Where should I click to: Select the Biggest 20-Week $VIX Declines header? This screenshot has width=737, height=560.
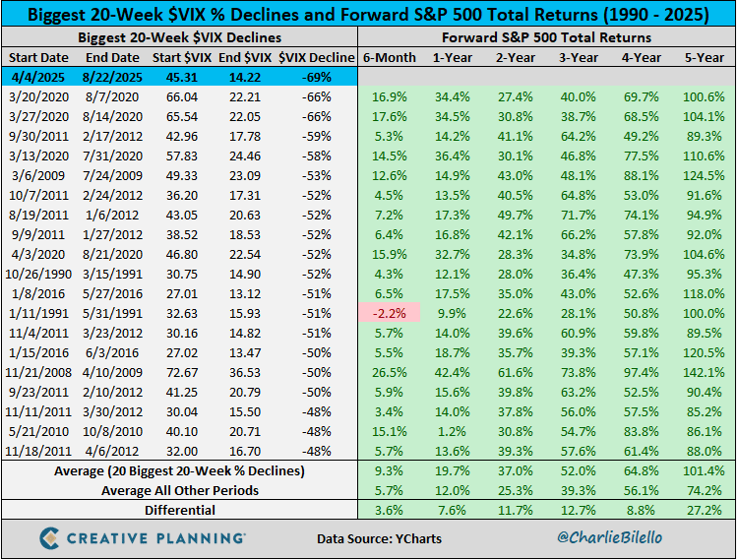[179, 37]
